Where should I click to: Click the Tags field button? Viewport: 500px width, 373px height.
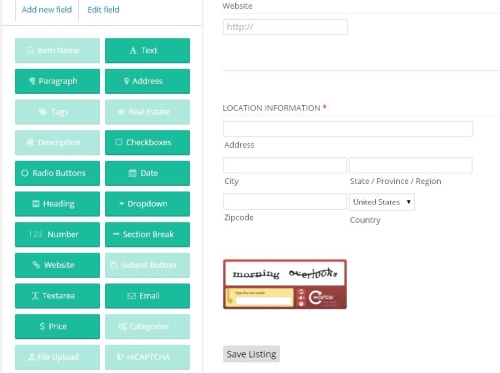[x=57, y=112]
